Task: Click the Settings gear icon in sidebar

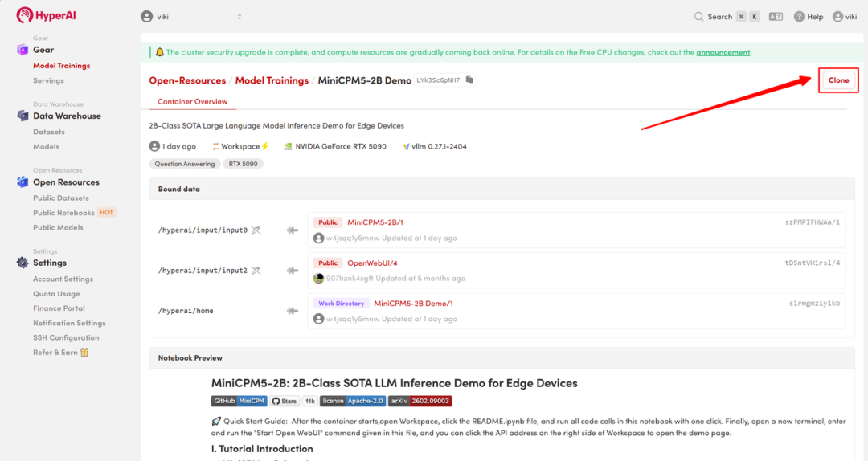Action: click(23, 263)
